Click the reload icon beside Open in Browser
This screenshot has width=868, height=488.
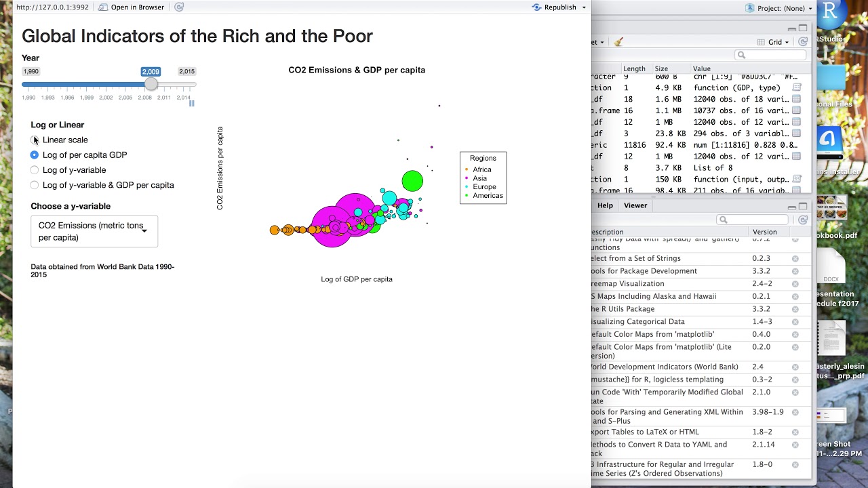point(179,7)
